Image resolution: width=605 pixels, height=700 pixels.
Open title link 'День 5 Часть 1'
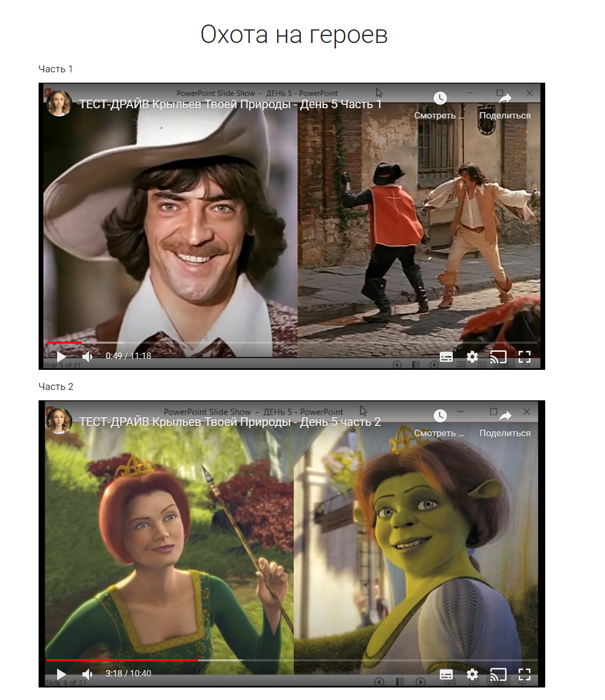pyautogui.click(x=230, y=104)
